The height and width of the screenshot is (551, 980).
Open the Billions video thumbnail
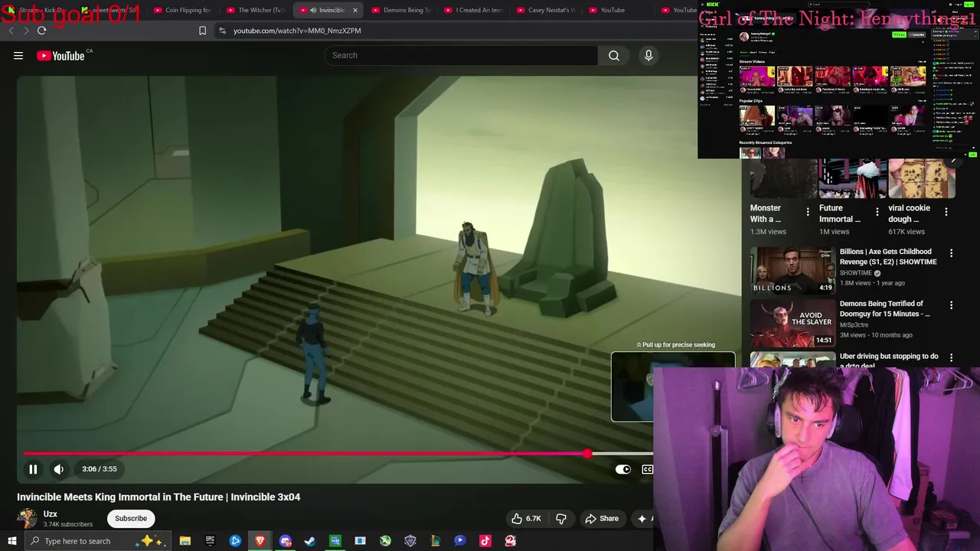pos(792,270)
